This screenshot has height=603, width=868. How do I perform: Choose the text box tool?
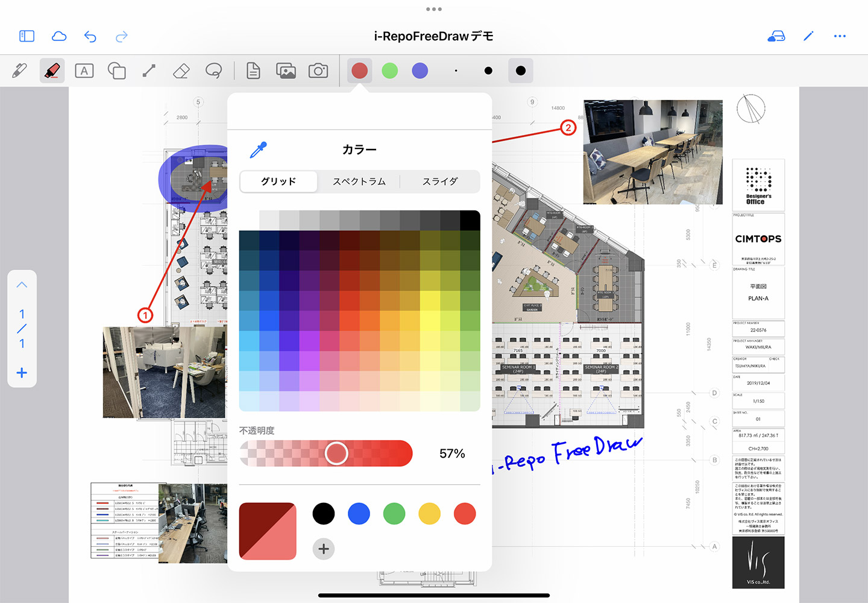pos(84,71)
